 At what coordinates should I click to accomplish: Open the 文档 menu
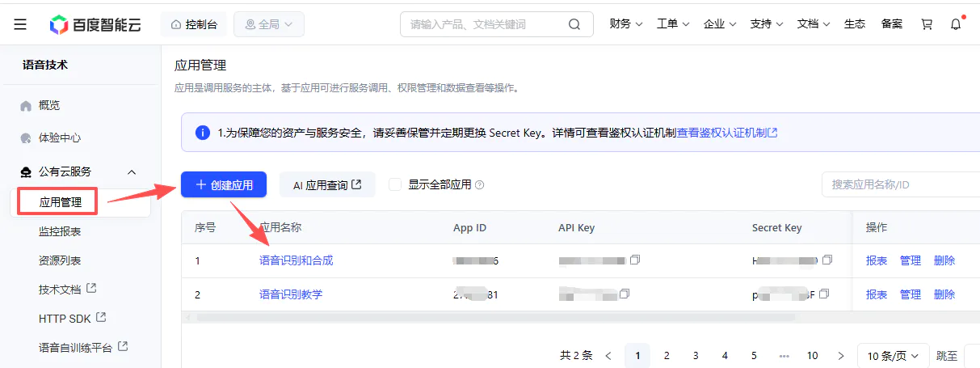click(x=814, y=24)
